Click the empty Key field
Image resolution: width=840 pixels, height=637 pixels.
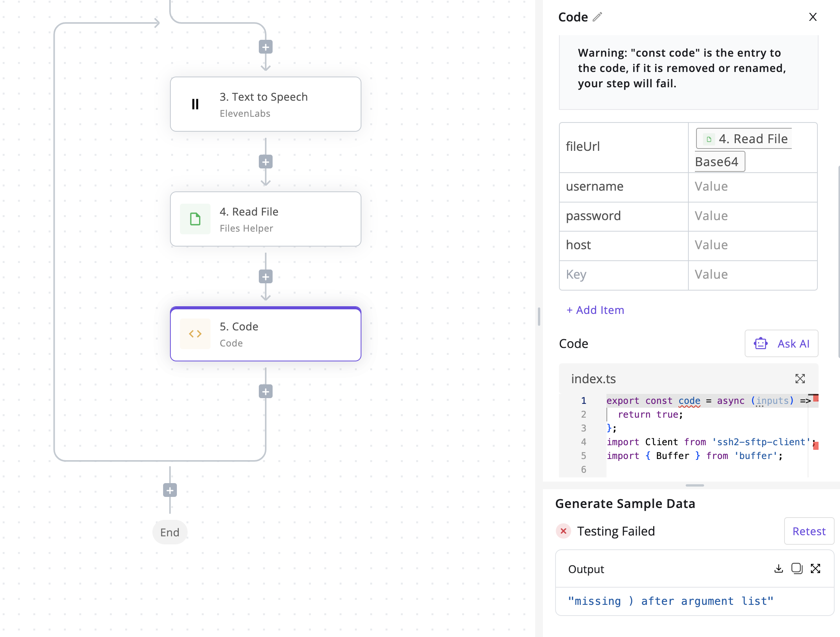coord(624,275)
